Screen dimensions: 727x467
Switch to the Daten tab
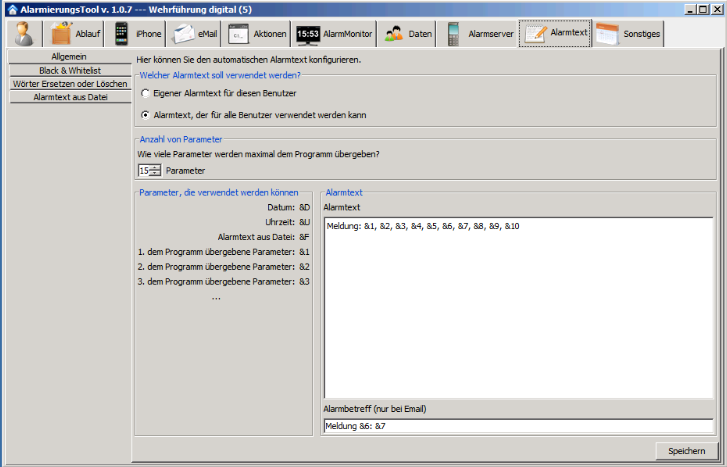(x=408, y=33)
